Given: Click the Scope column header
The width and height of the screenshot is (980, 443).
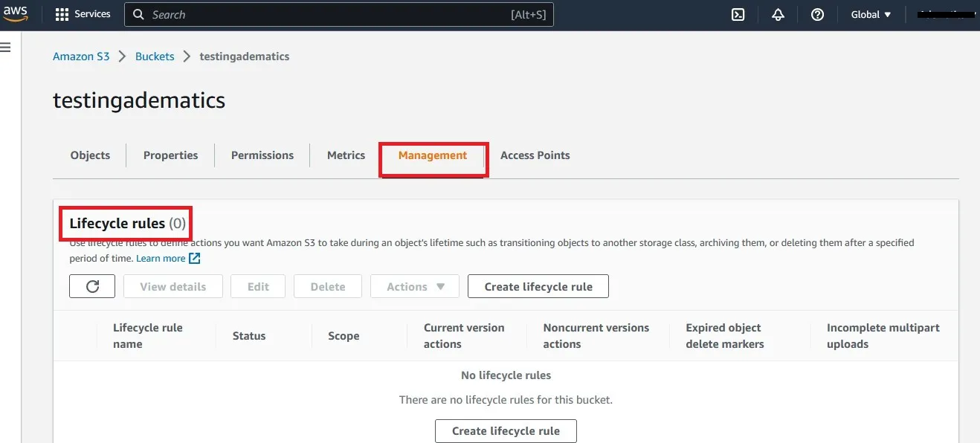Looking at the screenshot, I should click(344, 336).
